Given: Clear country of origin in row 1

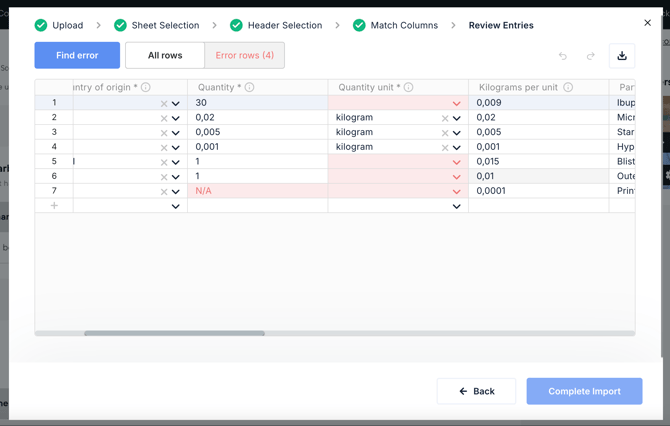Looking at the screenshot, I should point(164,103).
